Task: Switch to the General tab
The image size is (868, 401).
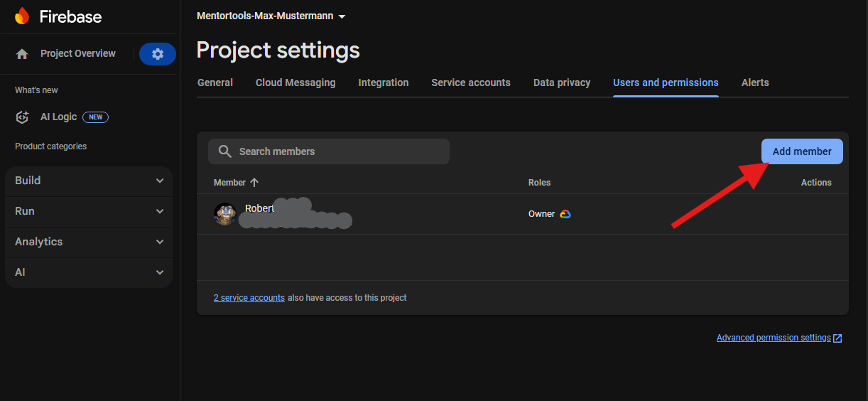Action: click(x=215, y=82)
